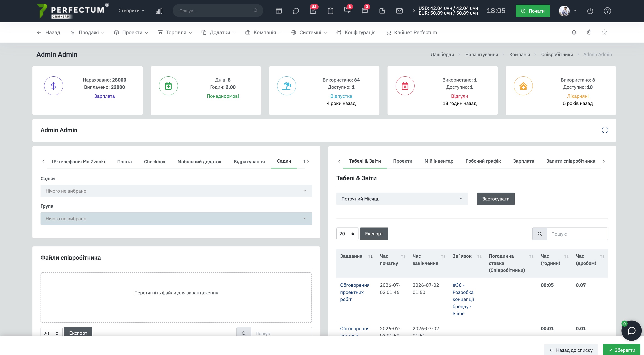Open the Додатки menu
Viewport: 644px width, 355px height.
tap(218, 32)
